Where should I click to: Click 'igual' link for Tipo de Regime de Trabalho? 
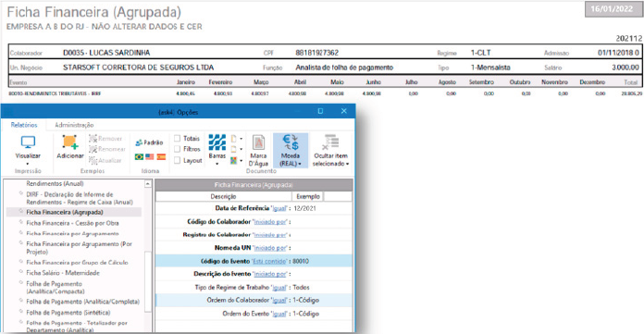click(279, 288)
